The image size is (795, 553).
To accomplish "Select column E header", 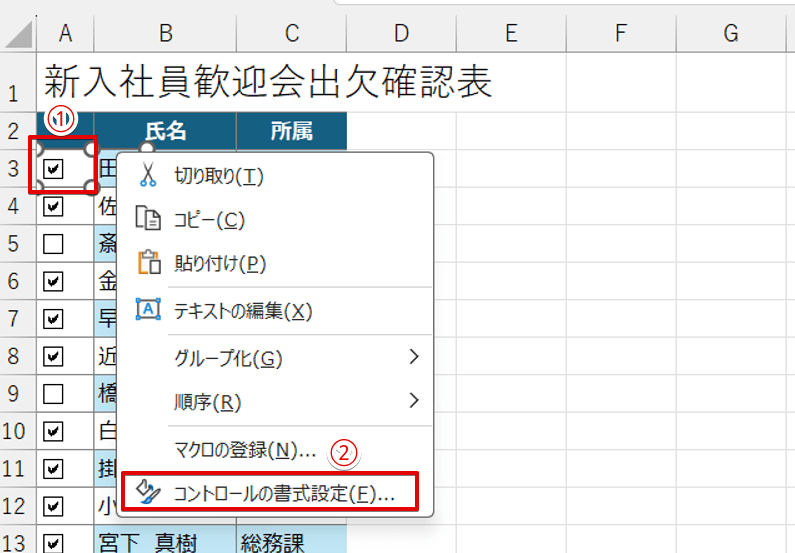I will [x=511, y=33].
